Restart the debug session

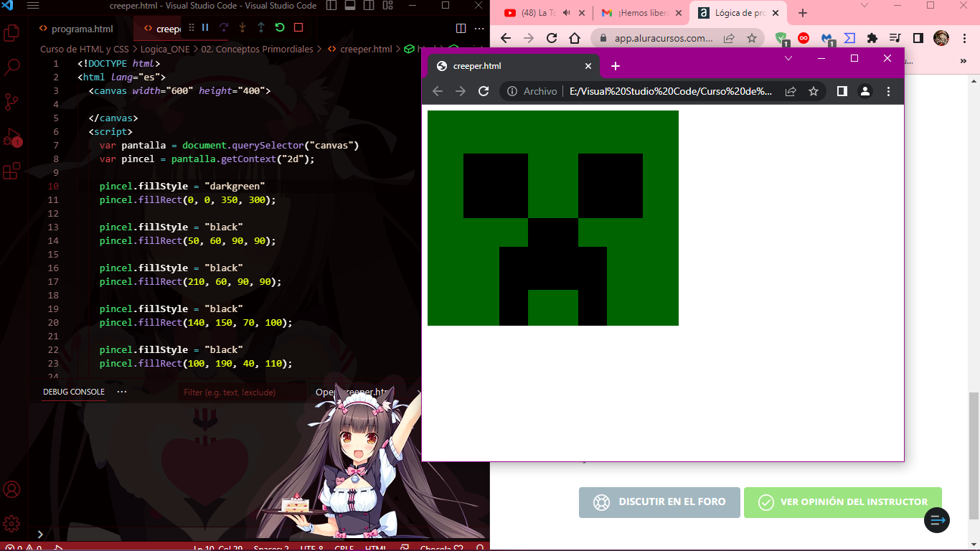coord(280,28)
